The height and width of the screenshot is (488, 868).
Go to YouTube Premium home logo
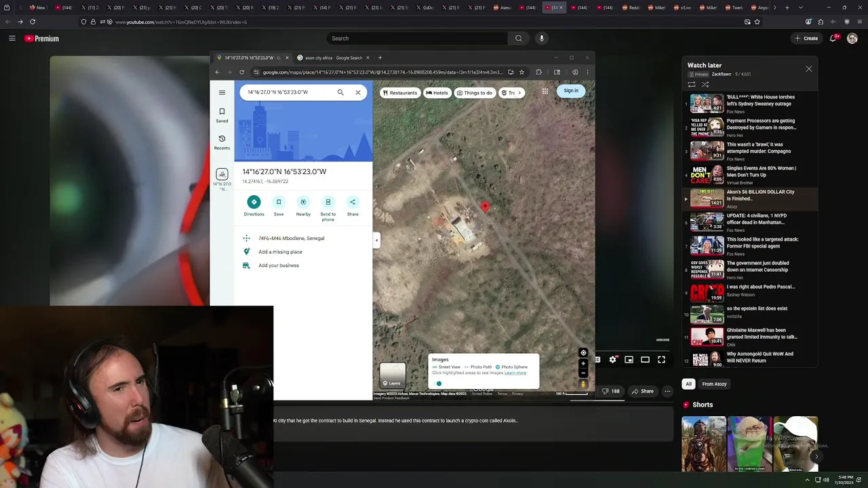42,39
